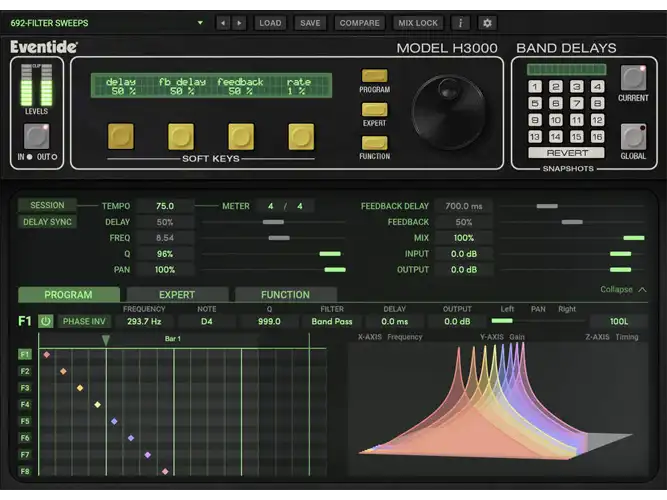Select band F8 in the grid

(25, 471)
